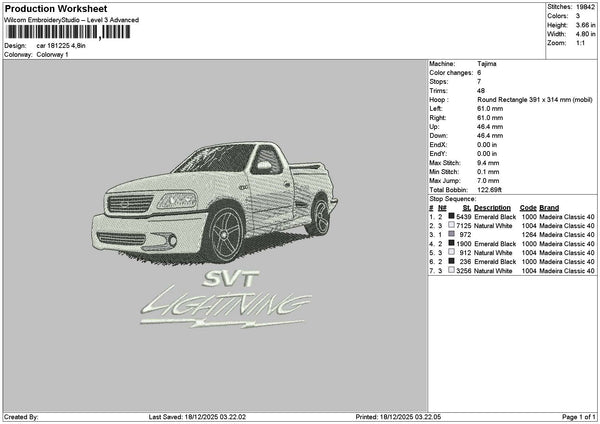The height and width of the screenshot is (424, 600).
Task: Click 'Emerald Black' in stop sequence row 1
Action: coord(495,217)
